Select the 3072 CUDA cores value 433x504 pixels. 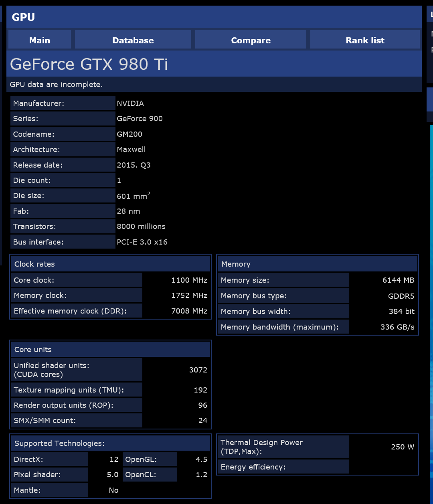coord(198,370)
